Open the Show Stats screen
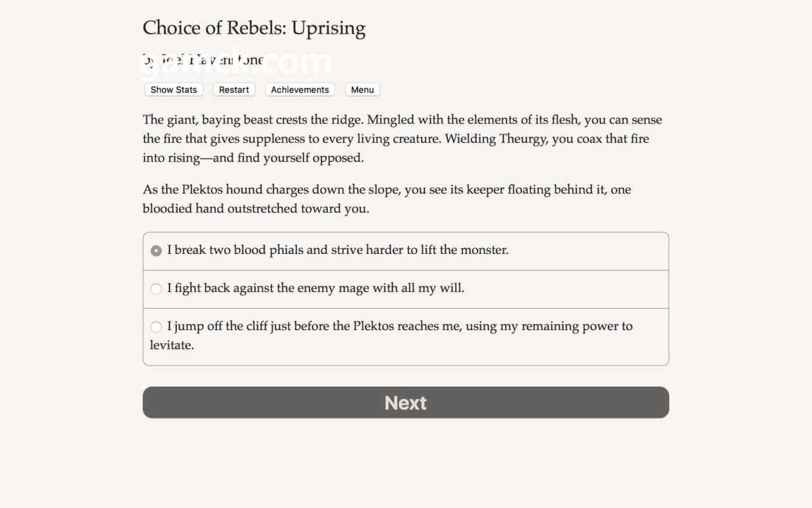The image size is (812, 508). [x=173, y=90]
